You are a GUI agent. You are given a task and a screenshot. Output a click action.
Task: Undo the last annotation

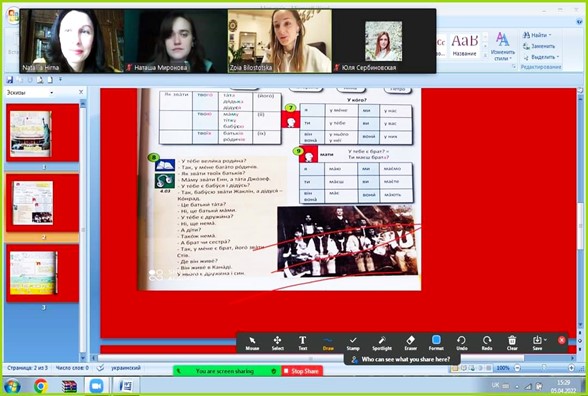tap(462, 343)
